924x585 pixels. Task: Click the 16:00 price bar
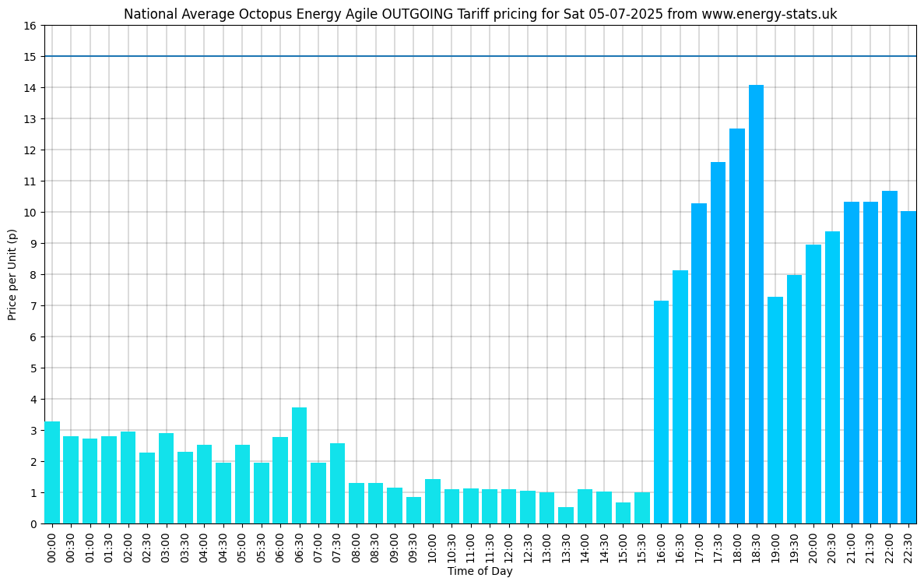(661, 412)
